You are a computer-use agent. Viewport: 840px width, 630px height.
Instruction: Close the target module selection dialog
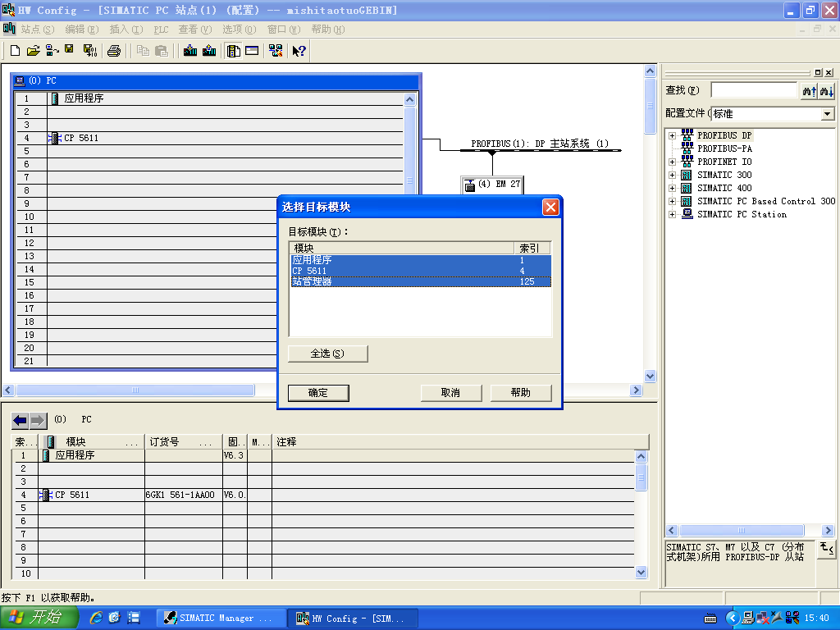pyautogui.click(x=550, y=207)
